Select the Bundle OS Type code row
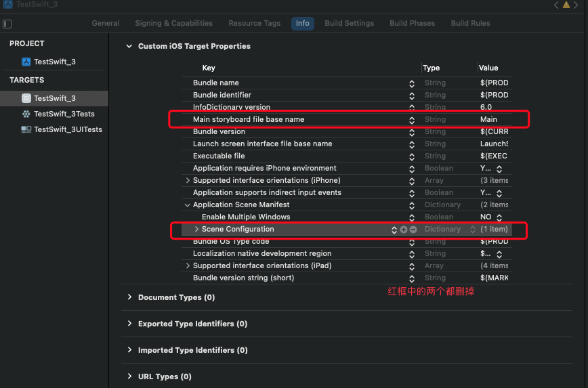Screen dimensions: 588x388 pos(347,242)
